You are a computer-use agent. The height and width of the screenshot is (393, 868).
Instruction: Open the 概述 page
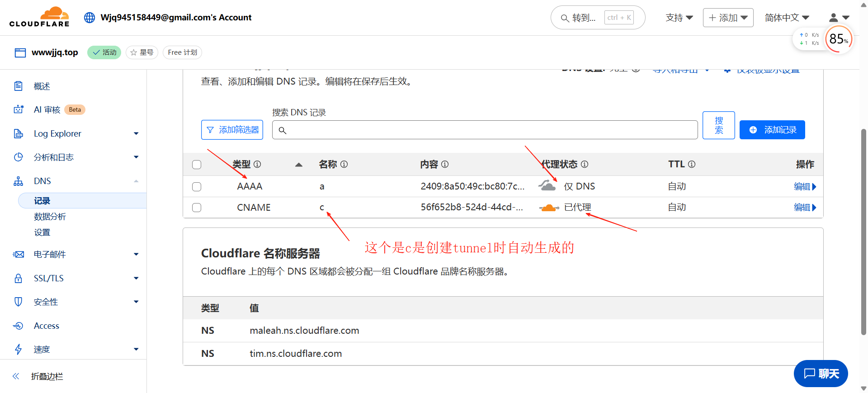point(42,86)
